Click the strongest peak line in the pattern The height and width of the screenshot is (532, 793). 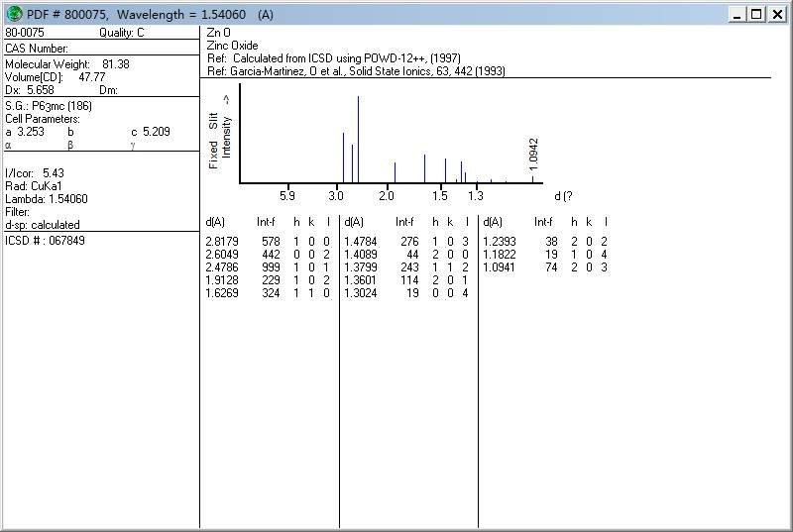(x=358, y=139)
